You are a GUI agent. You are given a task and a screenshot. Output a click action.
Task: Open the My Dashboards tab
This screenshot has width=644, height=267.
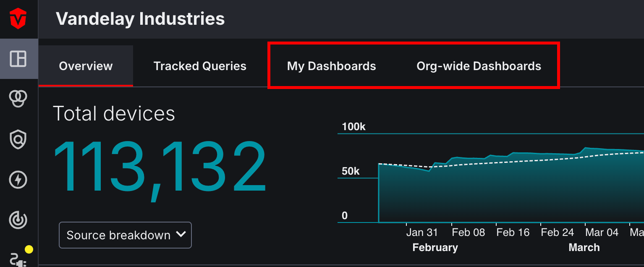pos(332,66)
